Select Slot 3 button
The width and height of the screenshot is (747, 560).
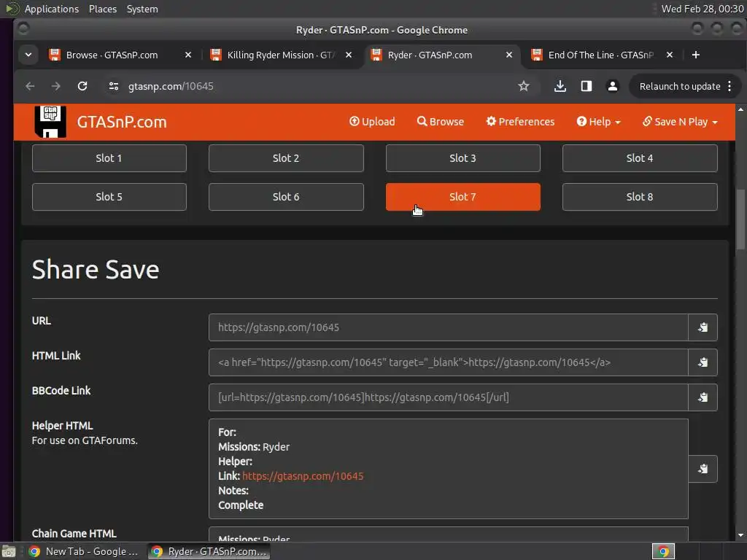(x=463, y=158)
